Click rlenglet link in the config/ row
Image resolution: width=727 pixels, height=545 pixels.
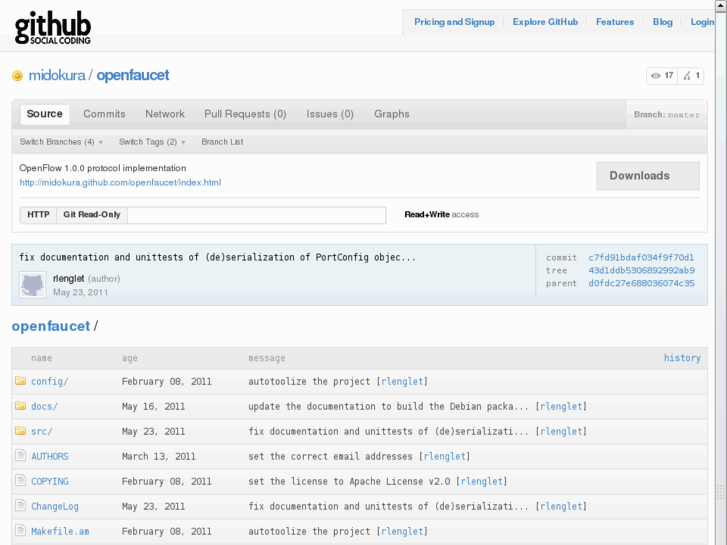(x=402, y=381)
